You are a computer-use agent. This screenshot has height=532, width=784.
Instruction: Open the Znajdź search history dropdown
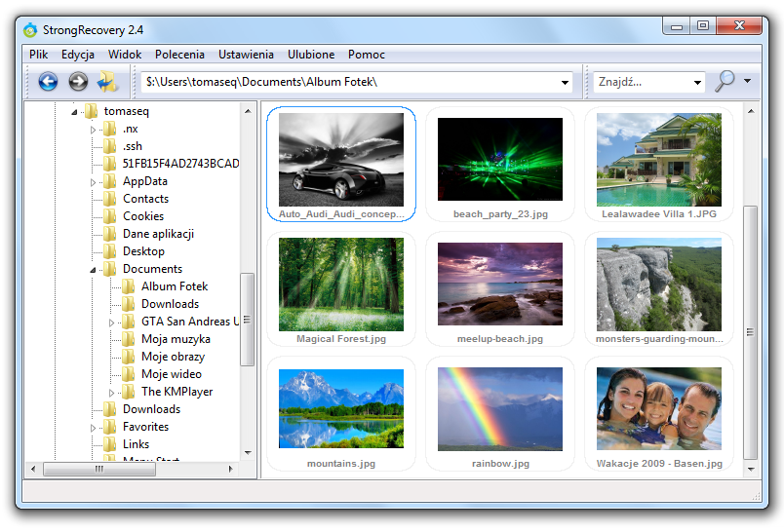pos(697,83)
